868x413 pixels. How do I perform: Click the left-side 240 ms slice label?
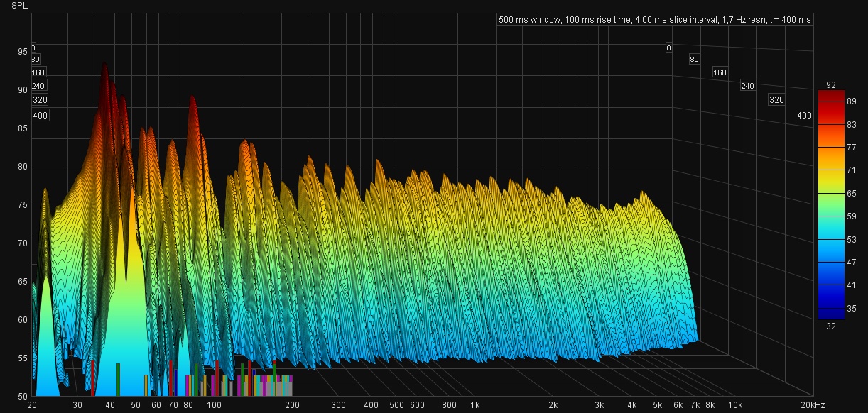[x=38, y=86]
